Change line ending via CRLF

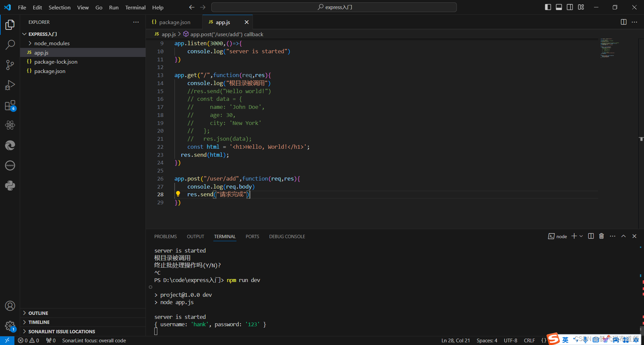(x=529, y=340)
